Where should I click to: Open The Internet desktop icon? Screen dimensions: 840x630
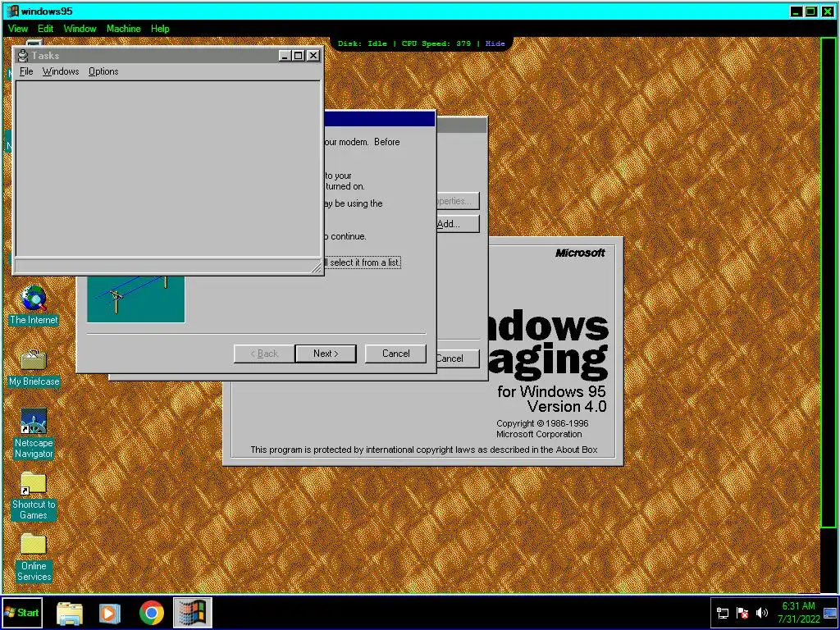tap(34, 305)
